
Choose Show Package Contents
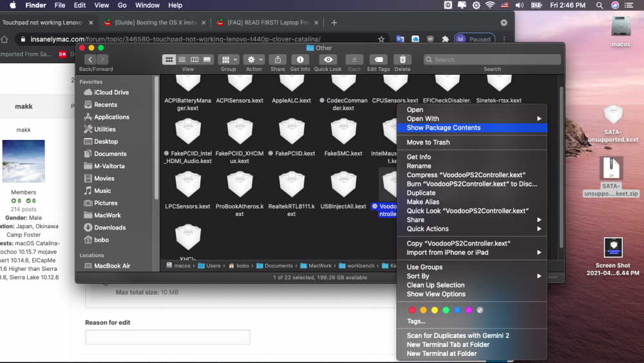coord(472,128)
